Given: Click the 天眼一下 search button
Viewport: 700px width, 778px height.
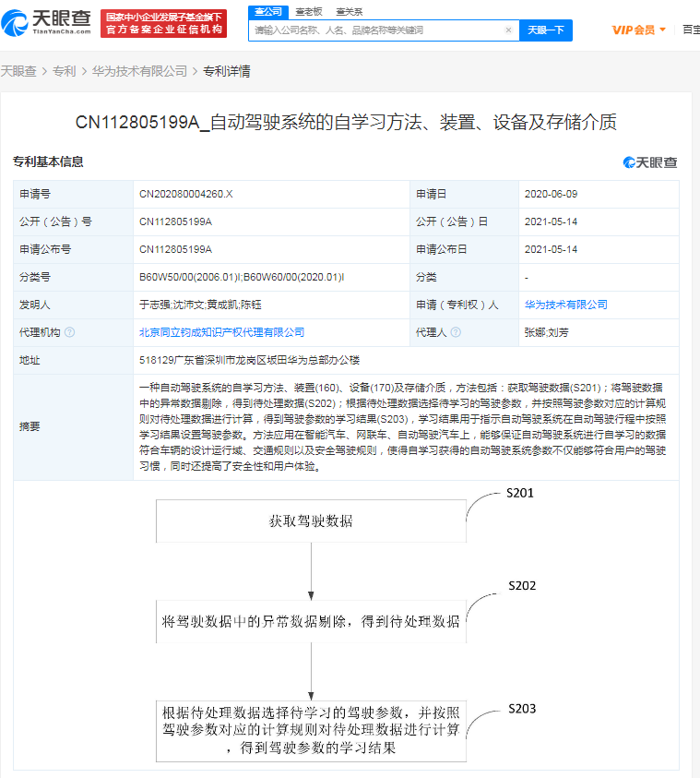Looking at the screenshot, I should pos(546,30).
